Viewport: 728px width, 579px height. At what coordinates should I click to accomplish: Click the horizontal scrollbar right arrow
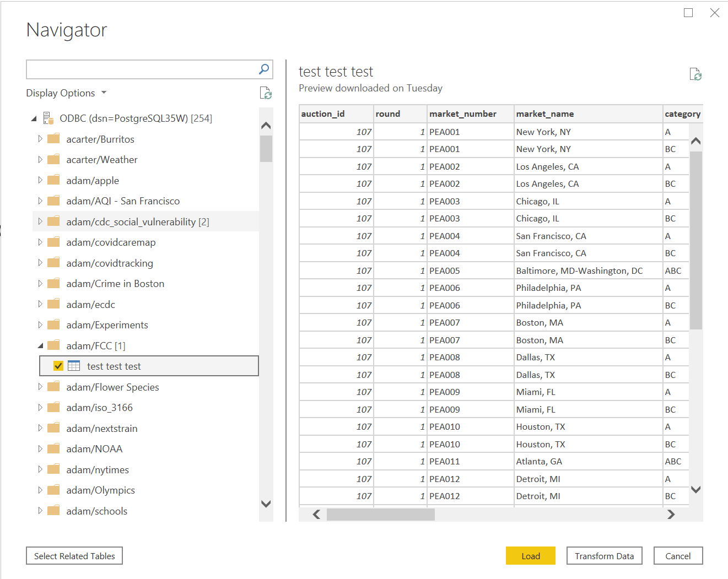(671, 515)
